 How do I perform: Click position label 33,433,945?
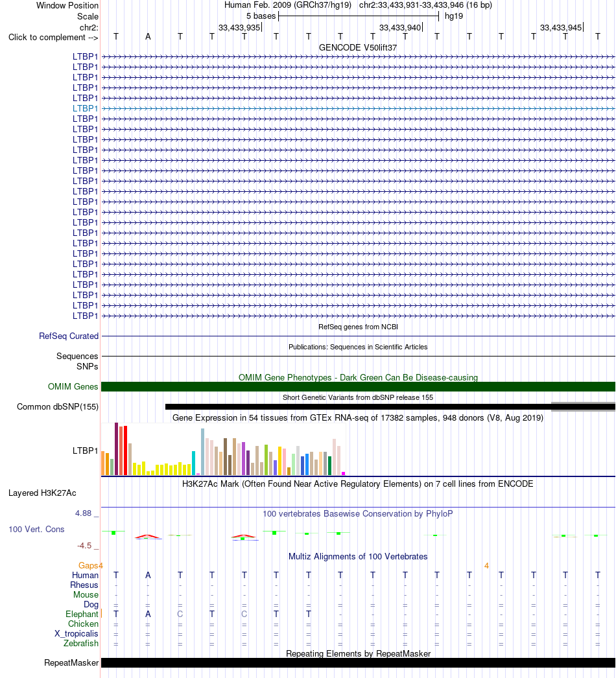coord(561,28)
